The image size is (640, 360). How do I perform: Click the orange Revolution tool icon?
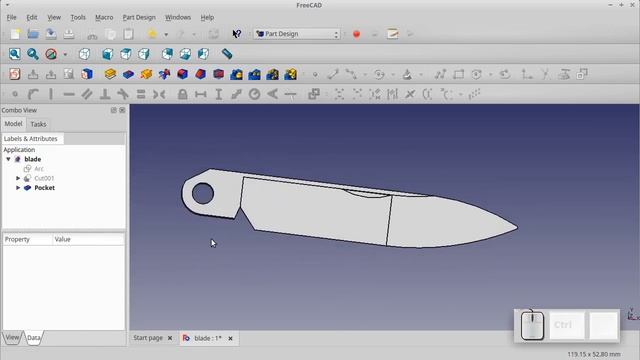pos(146,74)
